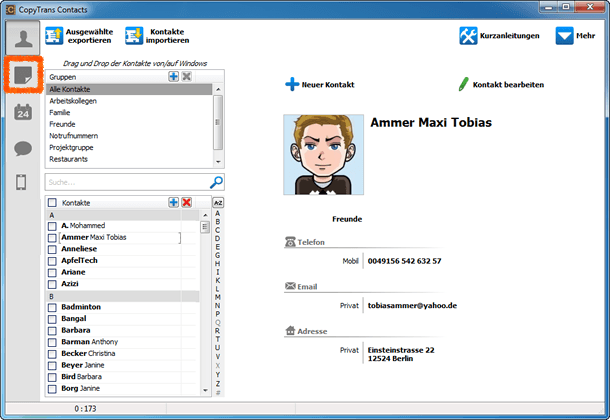The image size is (610, 420).
Task: Select the Familie group
Action: 130,112
